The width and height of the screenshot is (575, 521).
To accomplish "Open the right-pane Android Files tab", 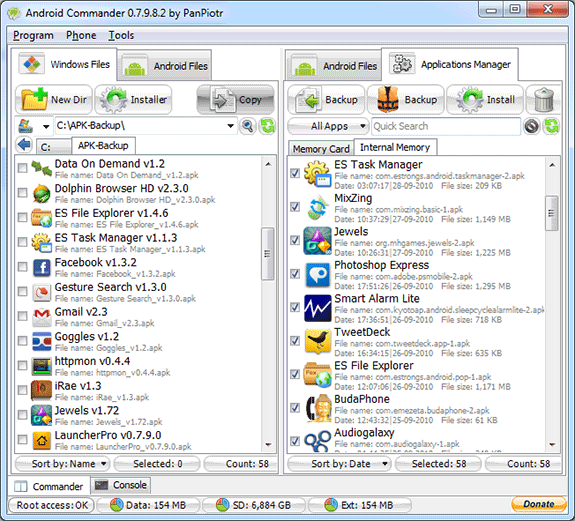I will [x=334, y=66].
